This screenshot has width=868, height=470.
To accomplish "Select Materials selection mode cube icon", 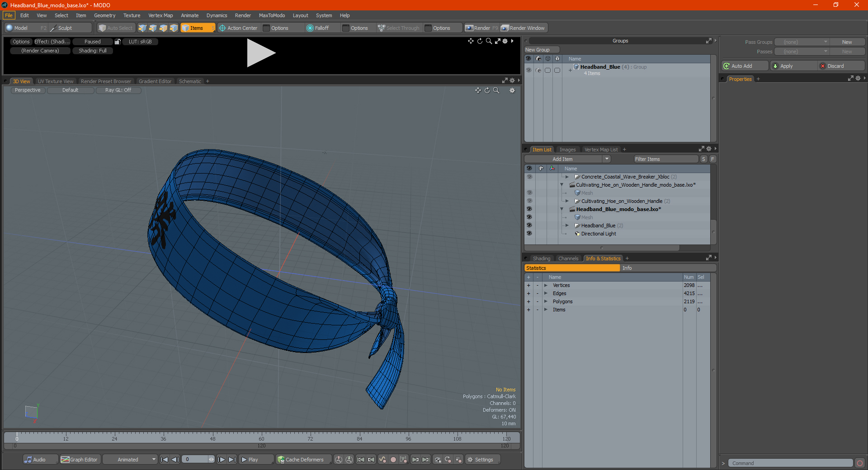I will [x=174, y=28].
